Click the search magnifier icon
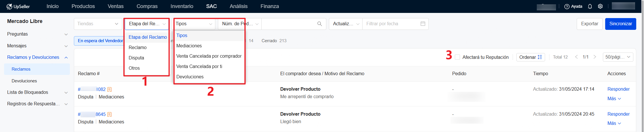The image size is (644, 132). click(319, 24)
